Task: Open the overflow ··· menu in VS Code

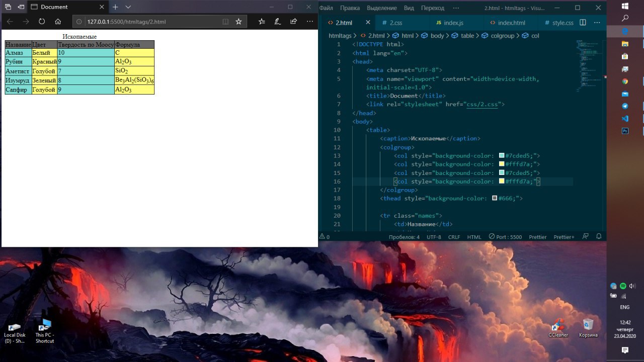Action: [456, 8]
